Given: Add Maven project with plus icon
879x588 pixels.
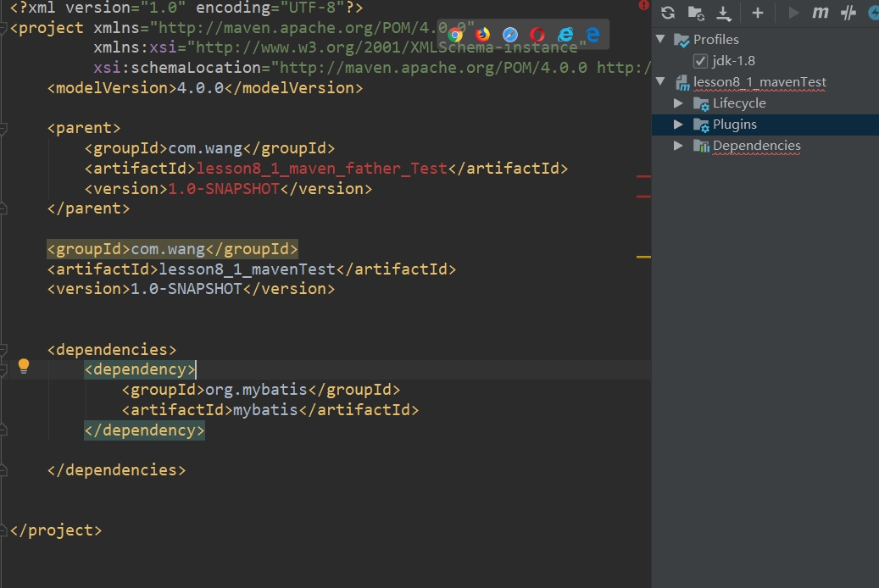Looking at the screenshot, I should (757, 13).
